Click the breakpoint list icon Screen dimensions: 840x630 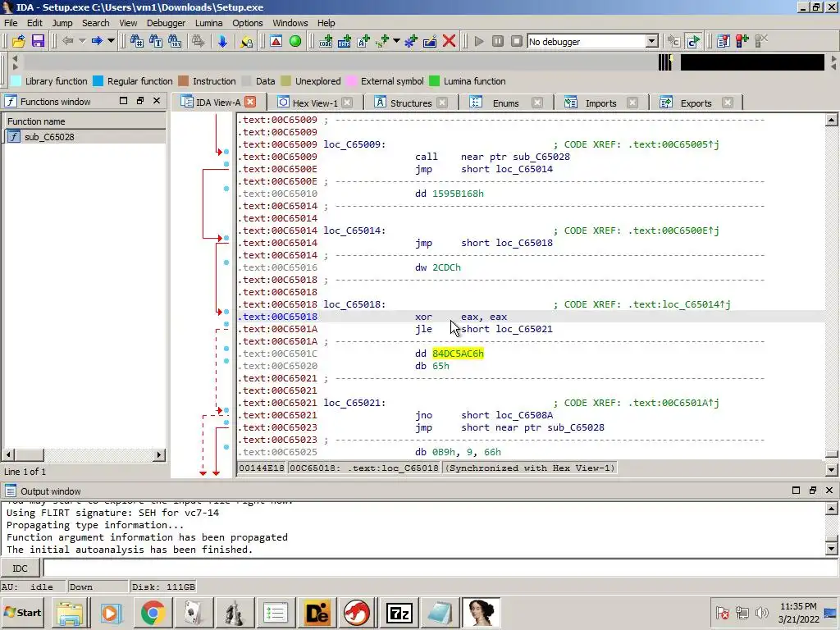click(724, 41)
